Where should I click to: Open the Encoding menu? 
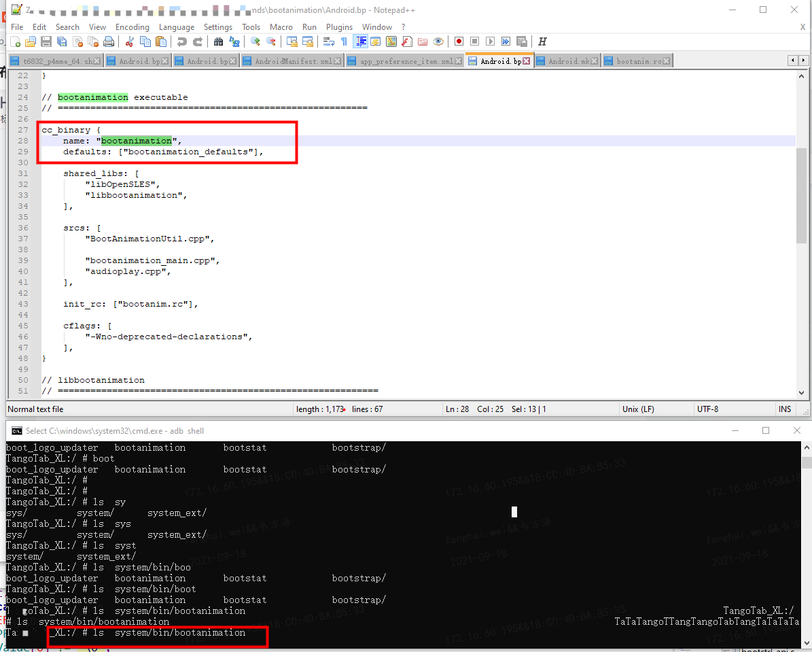pos(132,27)
